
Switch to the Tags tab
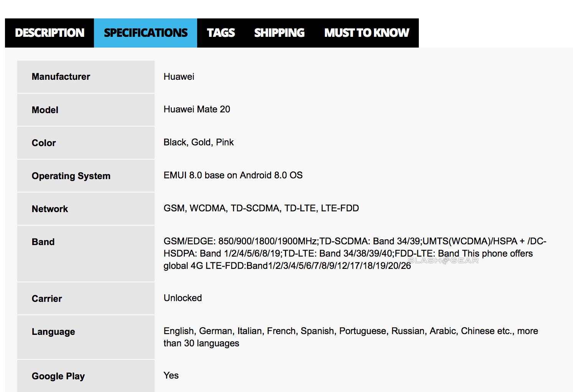pos(221,33)
